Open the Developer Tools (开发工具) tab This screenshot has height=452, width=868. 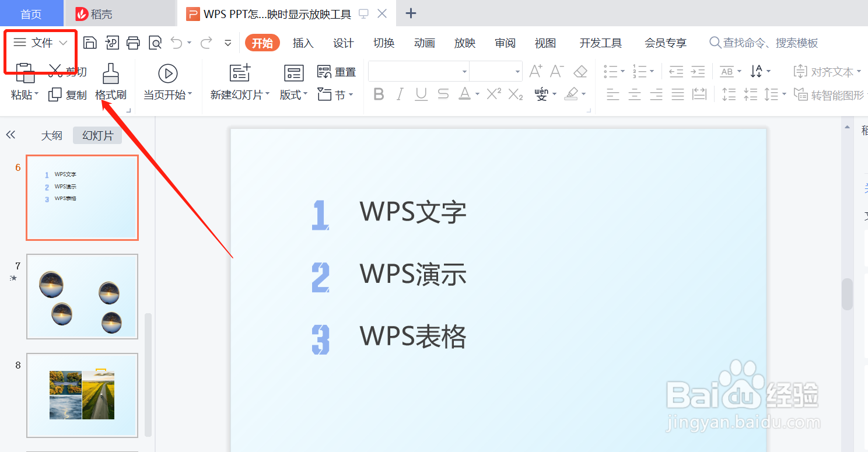601,43
